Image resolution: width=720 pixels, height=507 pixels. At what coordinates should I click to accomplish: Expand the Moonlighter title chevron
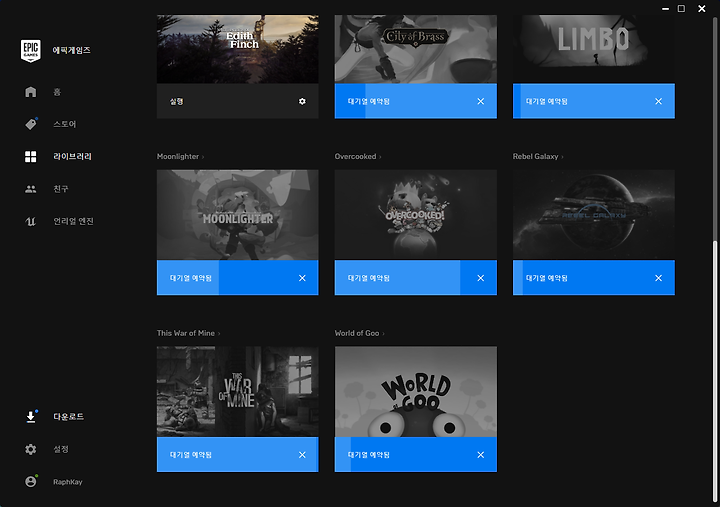pos(203,157)
